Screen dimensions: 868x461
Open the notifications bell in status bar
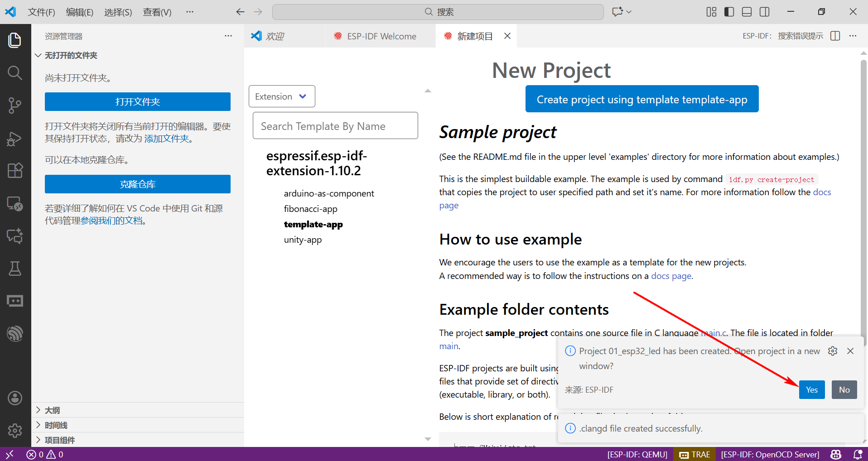pyautogui.click(x=858, y=454)
